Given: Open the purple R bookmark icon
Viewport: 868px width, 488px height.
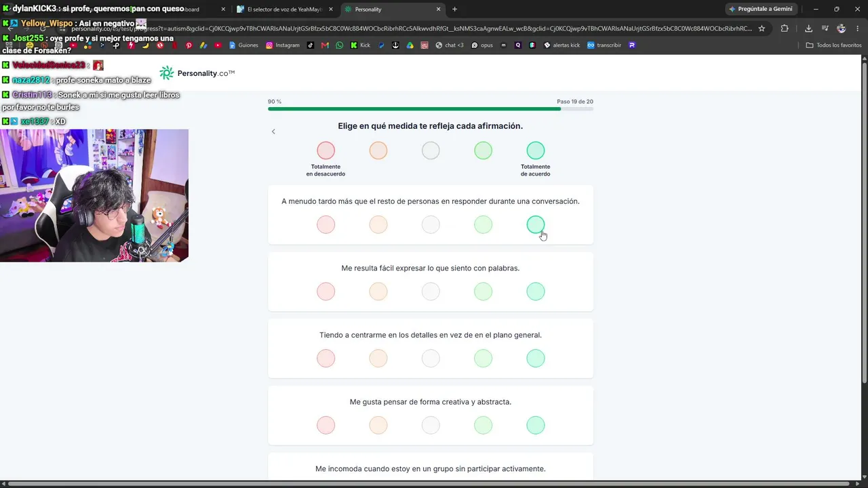Looking at the screenshot, I should pos(632,45).
